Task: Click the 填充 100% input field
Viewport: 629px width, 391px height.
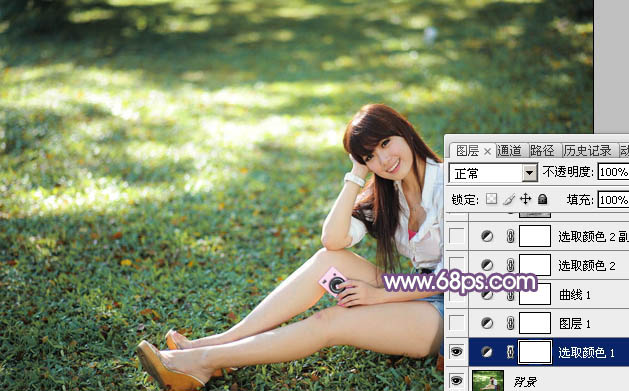Action: [613, 199]
